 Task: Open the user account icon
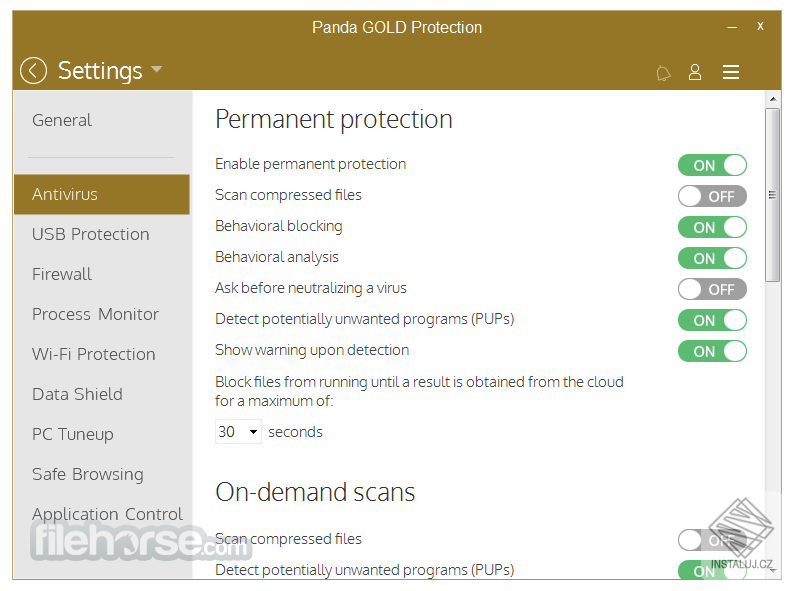(695, 72)
